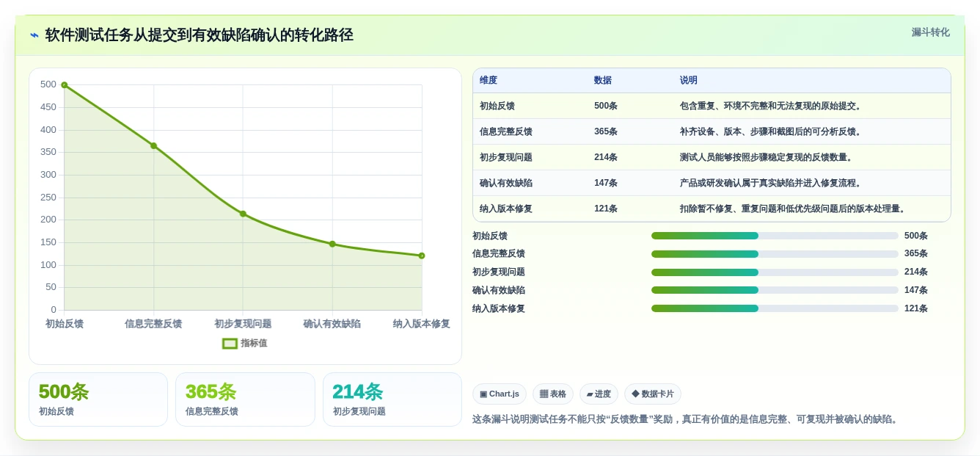Click the 漏斗转化 badge in the header

click(930, 32)
